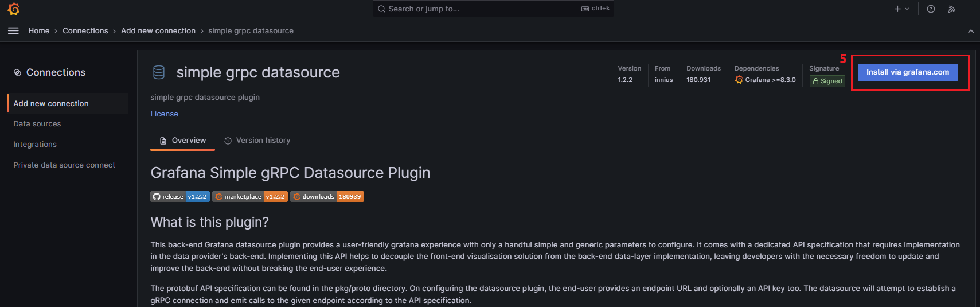Open Data sources in sidebar
The image size is (980, 307).
pos(37,124)
